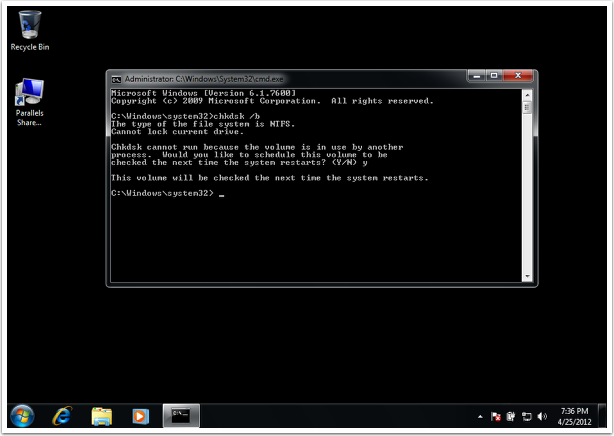Click the 'Administrator: C:\Windows\System32\cmd.exe' title text
The width and height of the screenshot is (614, 436).
(204, 79)
